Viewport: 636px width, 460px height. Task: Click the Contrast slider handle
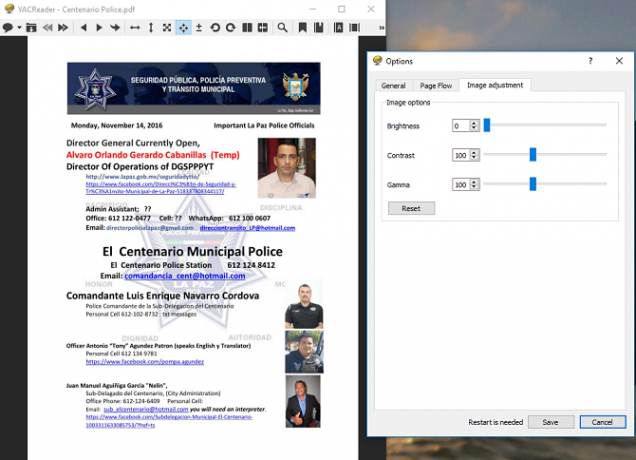[x=533, y=155]
